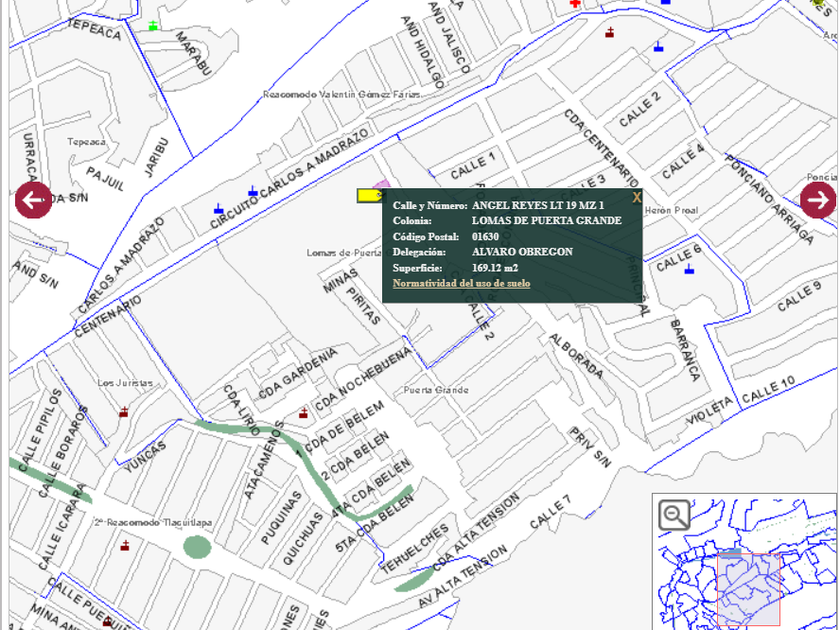Click the YUNCAS street label

point(145,456)
